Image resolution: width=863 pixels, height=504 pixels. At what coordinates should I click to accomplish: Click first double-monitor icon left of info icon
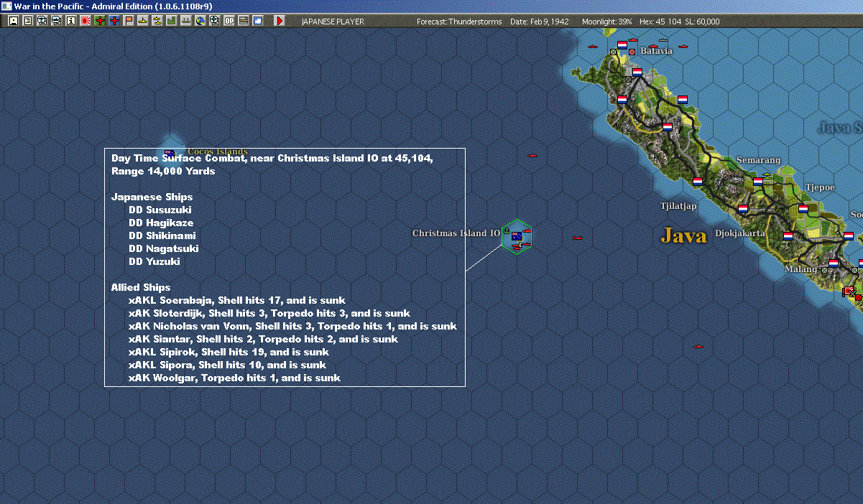coord(42,21)
